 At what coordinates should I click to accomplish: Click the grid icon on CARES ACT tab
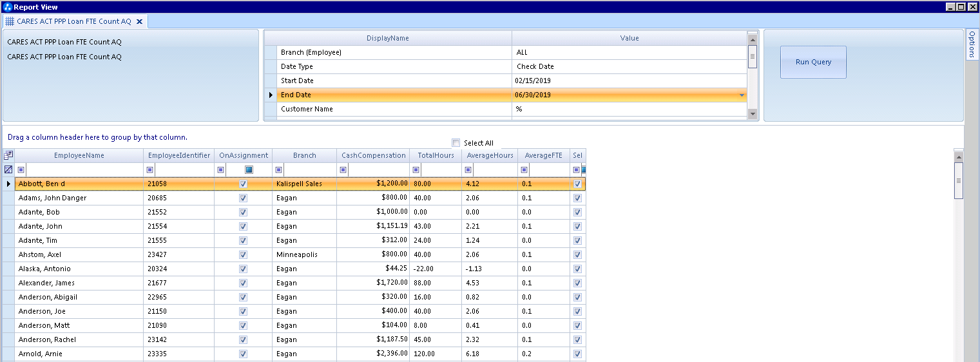click(x=10, y=21)
